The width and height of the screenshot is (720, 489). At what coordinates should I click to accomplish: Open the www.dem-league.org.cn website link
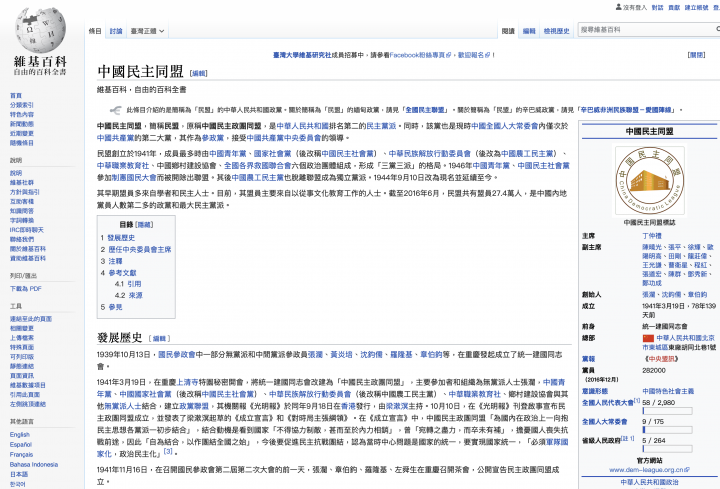point(649,470)
